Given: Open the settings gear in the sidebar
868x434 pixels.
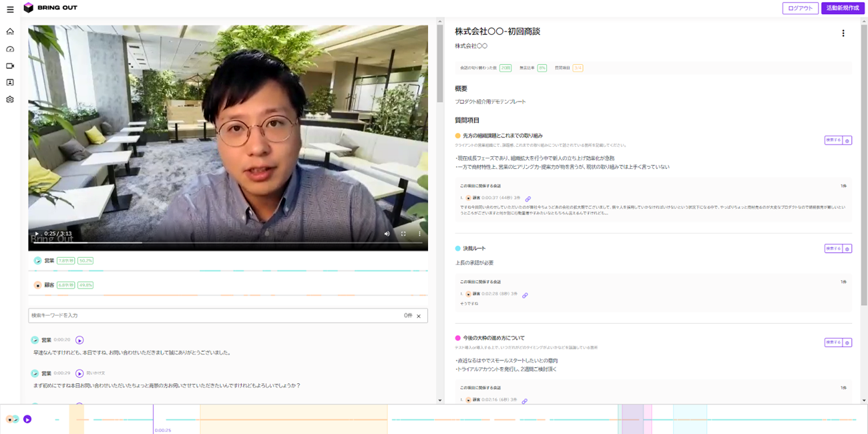Looking at the screenshot, I should (10, 99).
